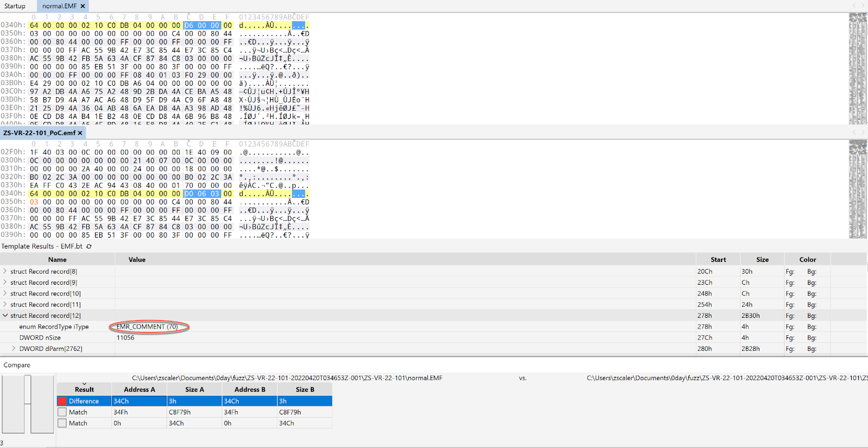868x448 pixels.
Task: Select the ZS-VR-22-101_PoC.emf tab
Action: pos(39,133)
